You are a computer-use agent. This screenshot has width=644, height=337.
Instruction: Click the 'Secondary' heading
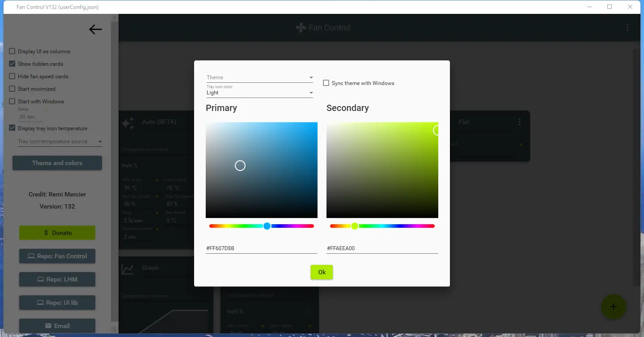[347, 108]
